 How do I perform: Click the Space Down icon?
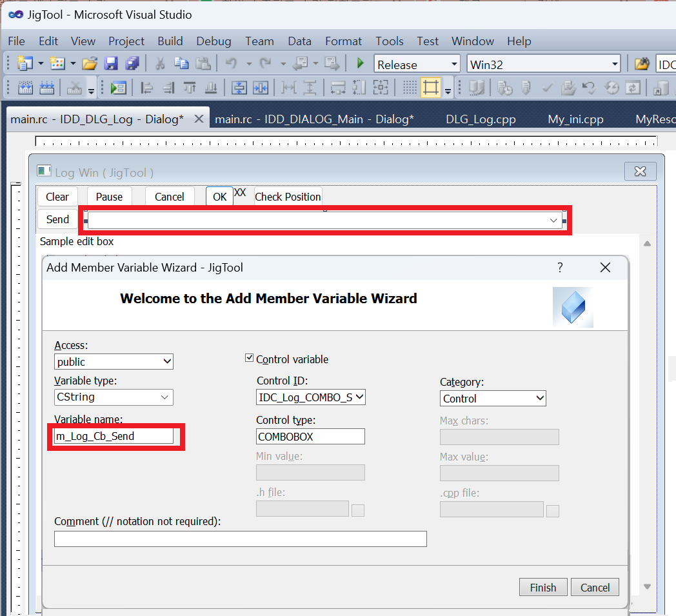point(310,88)
